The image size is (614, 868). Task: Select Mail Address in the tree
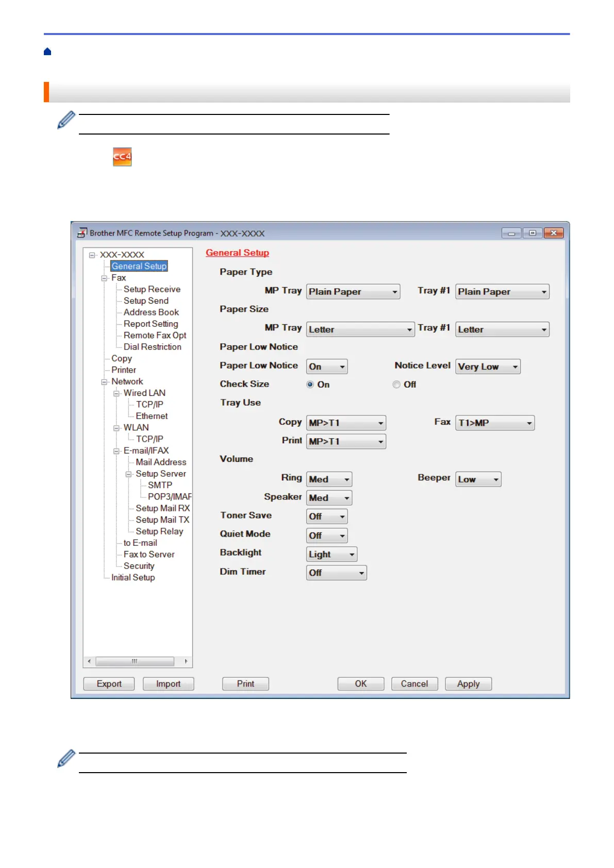(161, 462)
